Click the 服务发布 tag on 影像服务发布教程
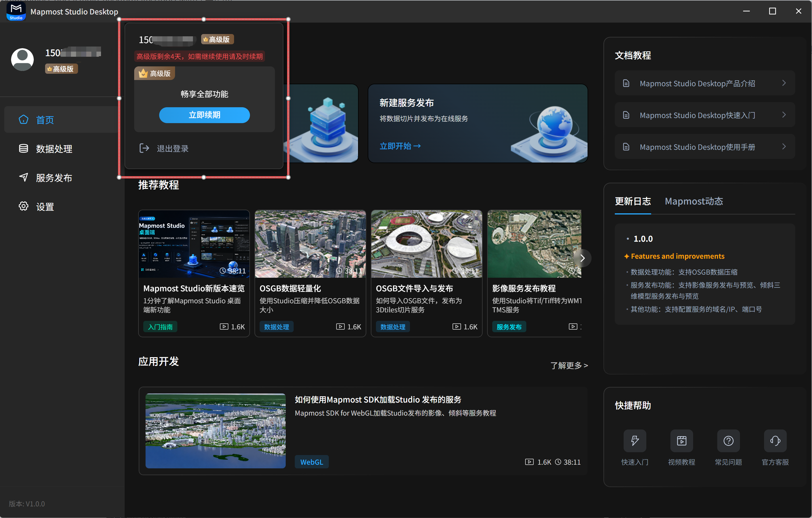812x518 pixels. coord(509,327)
